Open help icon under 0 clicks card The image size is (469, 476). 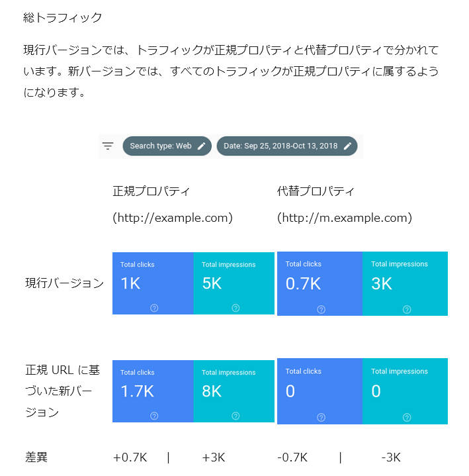[321, 418]
